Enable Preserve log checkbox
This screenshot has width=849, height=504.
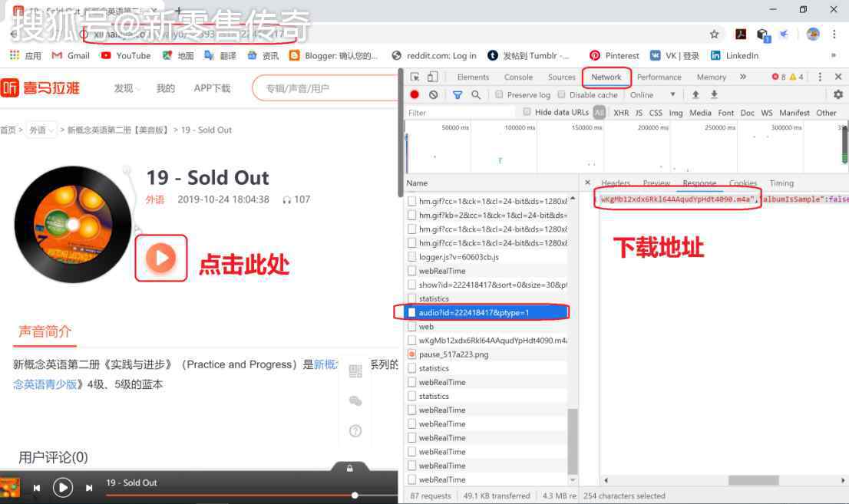point(499,94)
